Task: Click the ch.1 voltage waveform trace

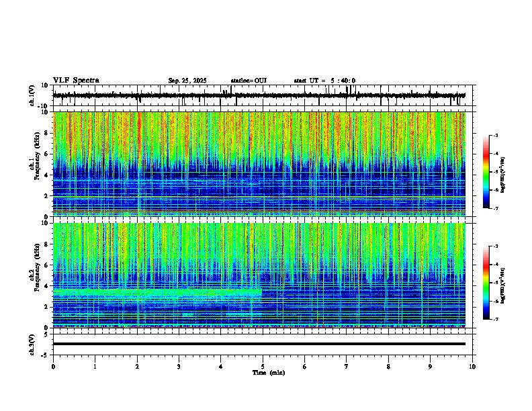Action: [x=259, y=95]
